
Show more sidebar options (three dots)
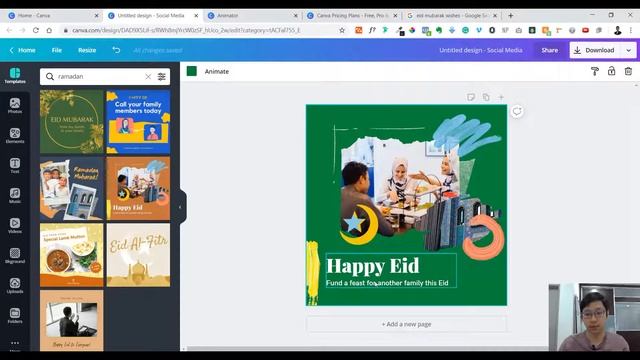point(15,344)
